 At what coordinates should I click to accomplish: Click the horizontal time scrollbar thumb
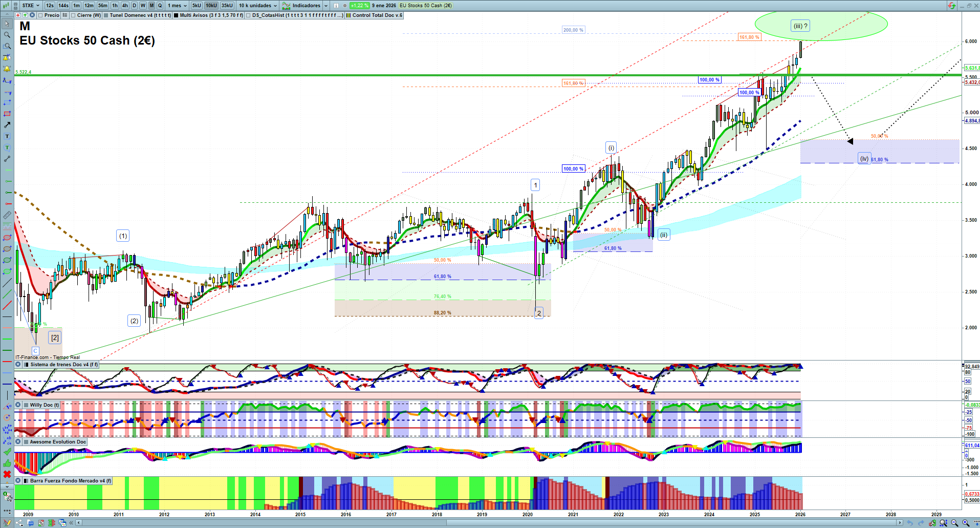click(671, 523)
